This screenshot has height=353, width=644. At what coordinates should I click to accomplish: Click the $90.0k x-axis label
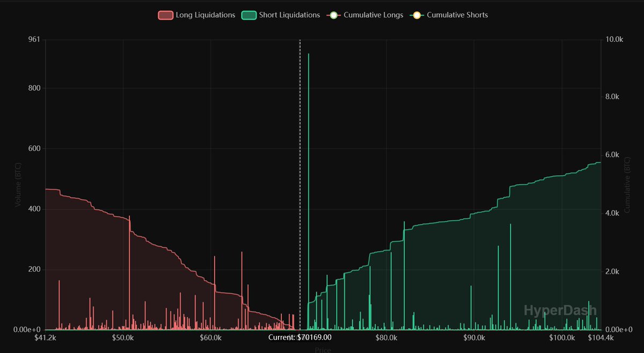point(474,337)
